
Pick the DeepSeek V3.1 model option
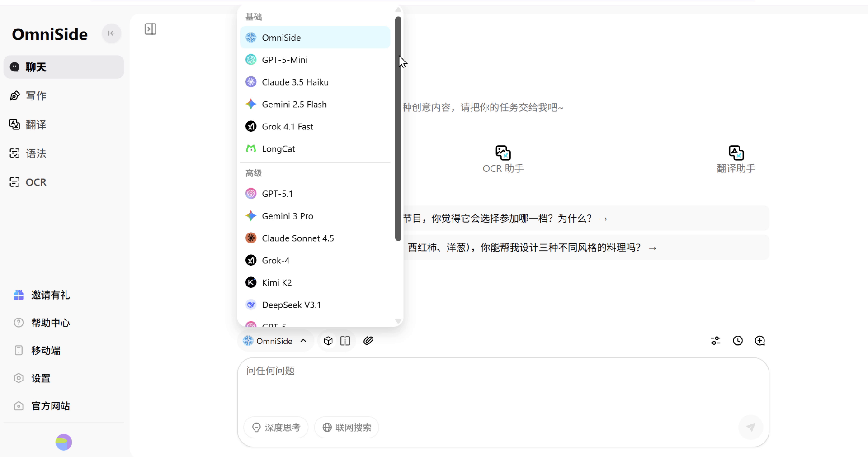tap(291, 305)
